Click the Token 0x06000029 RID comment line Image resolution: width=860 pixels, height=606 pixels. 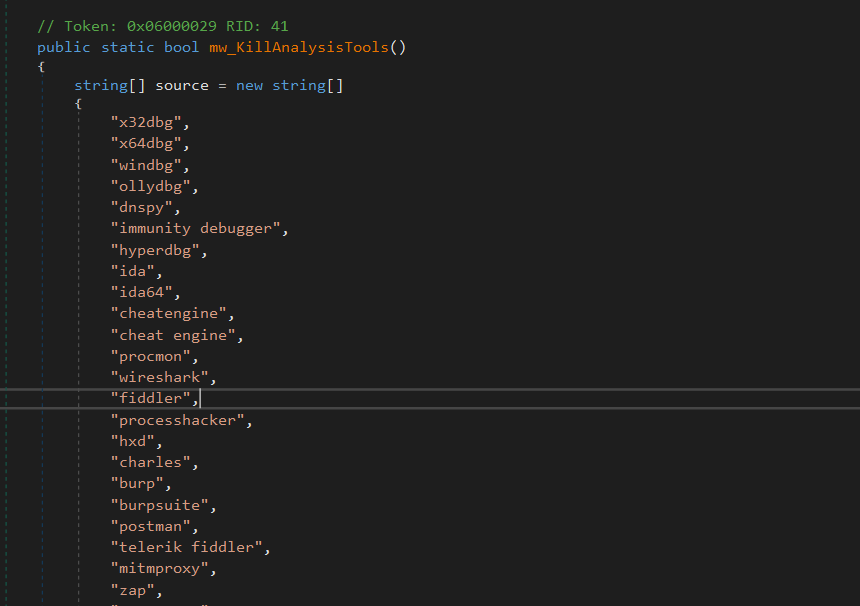point(162,26)
